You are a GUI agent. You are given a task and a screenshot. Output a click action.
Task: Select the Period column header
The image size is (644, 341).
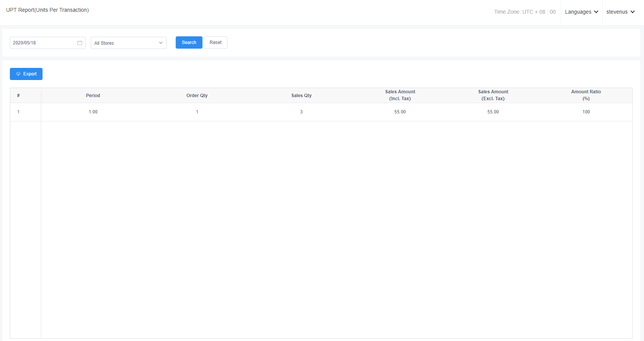click(93, 96)
